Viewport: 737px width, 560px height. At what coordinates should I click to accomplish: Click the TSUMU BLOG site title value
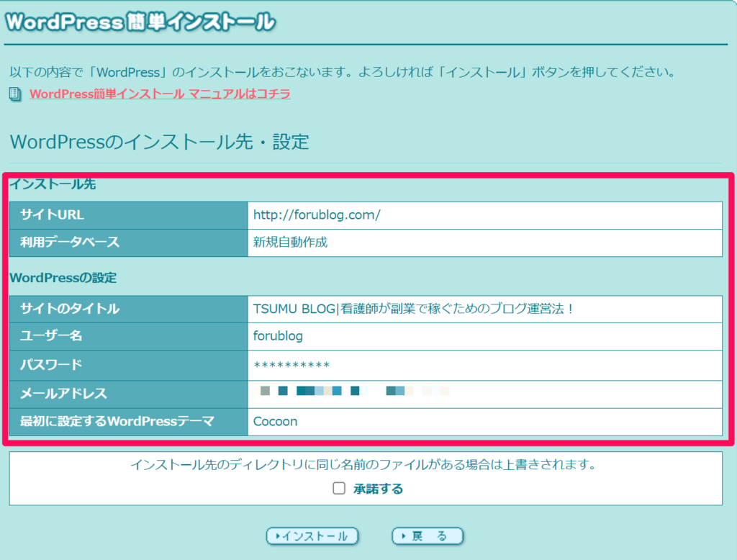413,309
